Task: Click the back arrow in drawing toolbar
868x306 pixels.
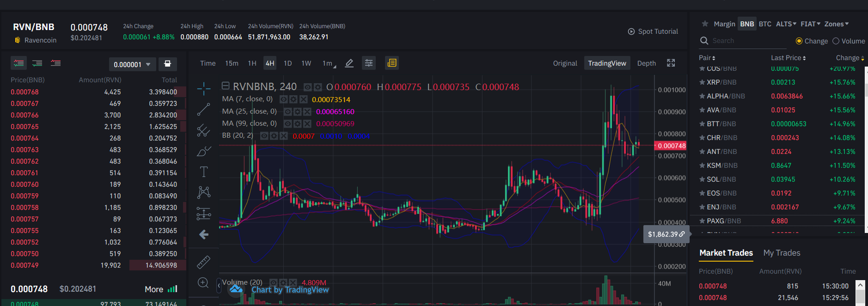Action: [x=203, y=235]
